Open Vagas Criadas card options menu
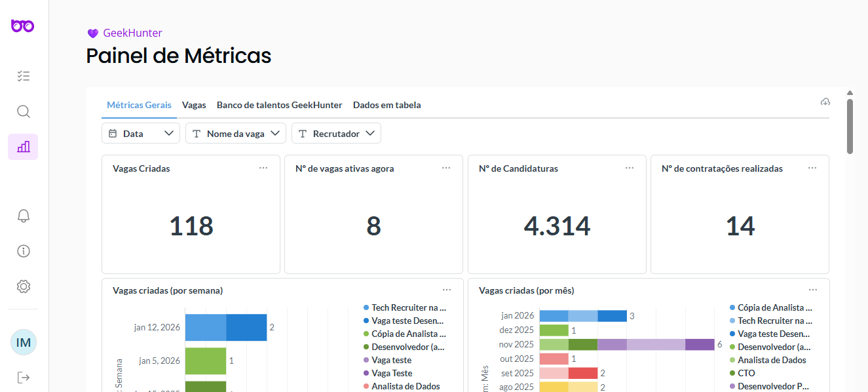The height and width of the screenshot is (392, 868). tap(263, 168)
